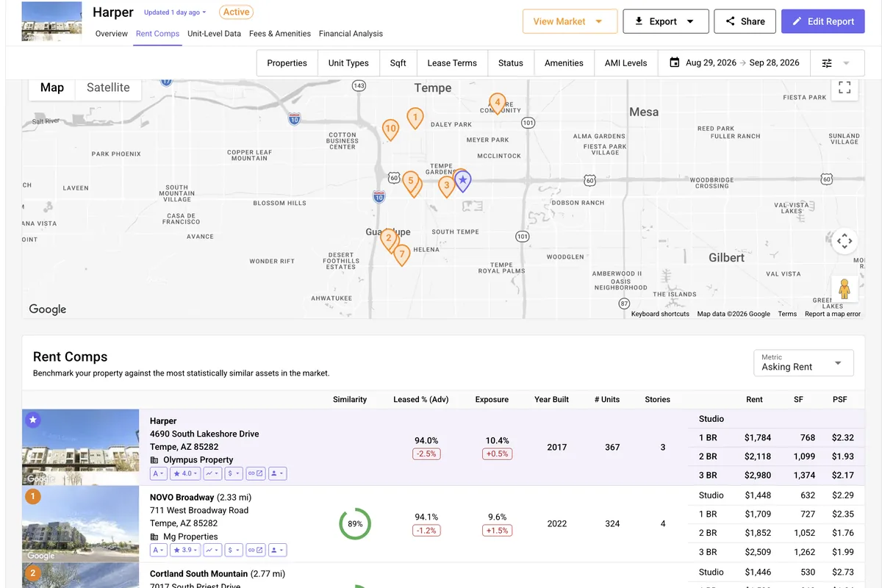Open the Export dropdown
Screen dimensions: 882x588
tap(666, 21)
